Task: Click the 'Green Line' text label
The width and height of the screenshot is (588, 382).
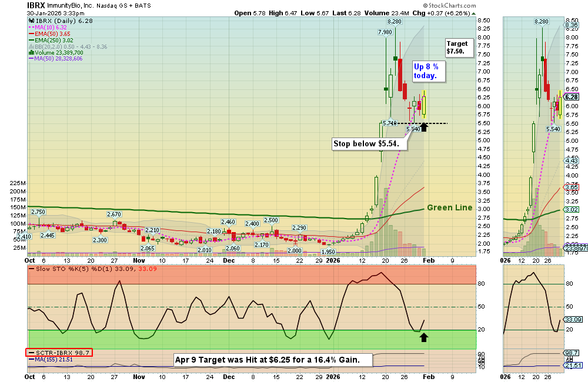Action: click(x=449, y=207)
